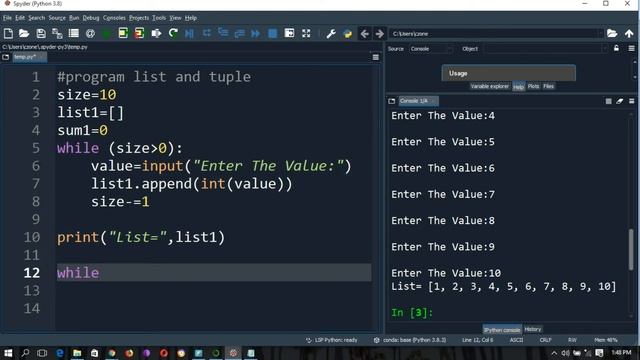Open file using toolbar folder icon
The height and width of the screenshot is (360, 640).
[24, 33]
